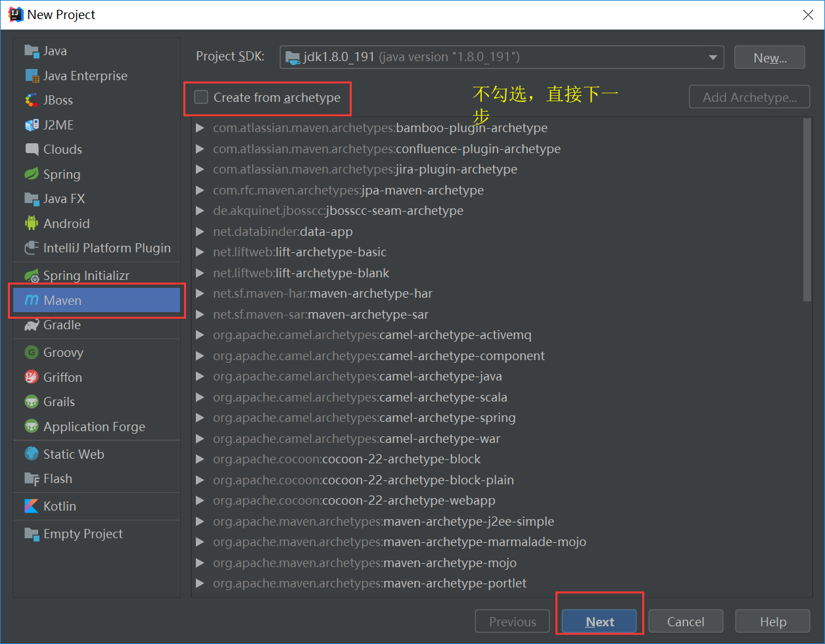Expand confluence-plugin-archetype entry
Screen dimensions: 825x644
(200, 149)
